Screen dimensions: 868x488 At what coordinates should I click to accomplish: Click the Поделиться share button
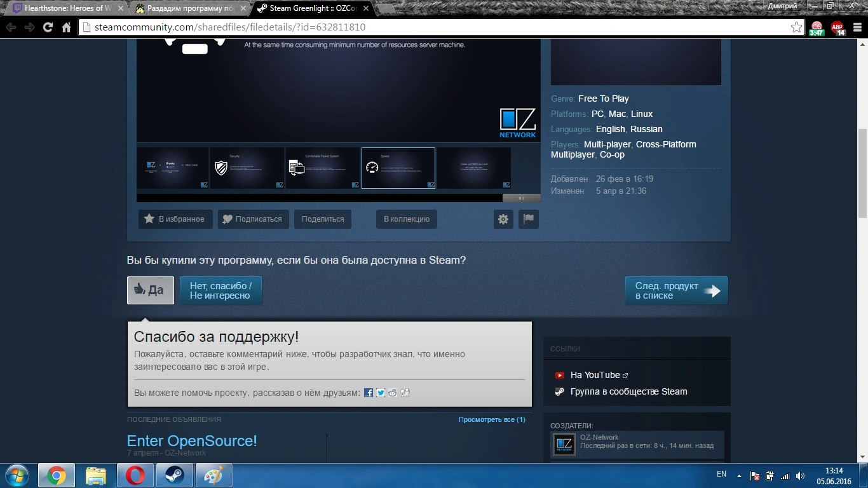pyautogui.click(x=323, y=219)
